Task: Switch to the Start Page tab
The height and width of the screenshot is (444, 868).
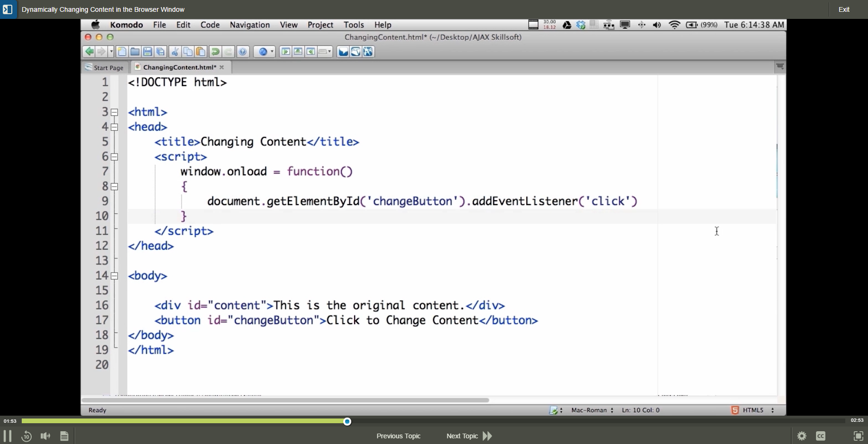Action: [x=104, y=68]
